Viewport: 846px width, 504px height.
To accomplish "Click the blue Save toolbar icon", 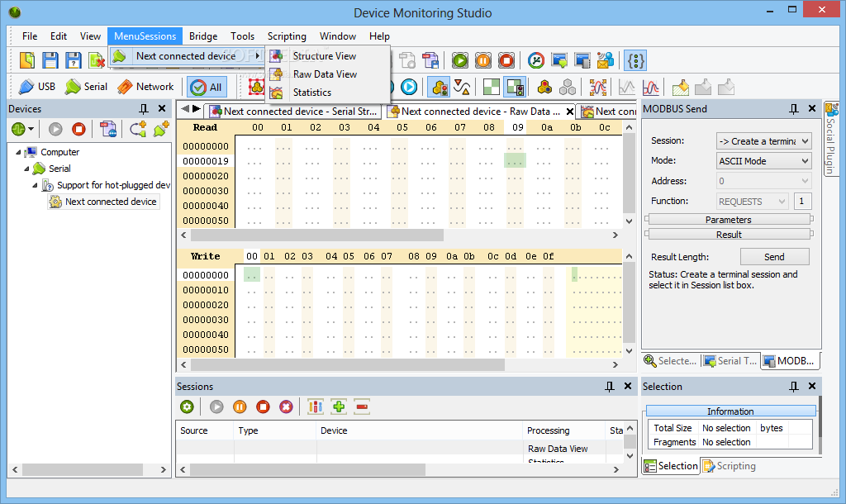I will pyautogui.click(x=50, y=59).
